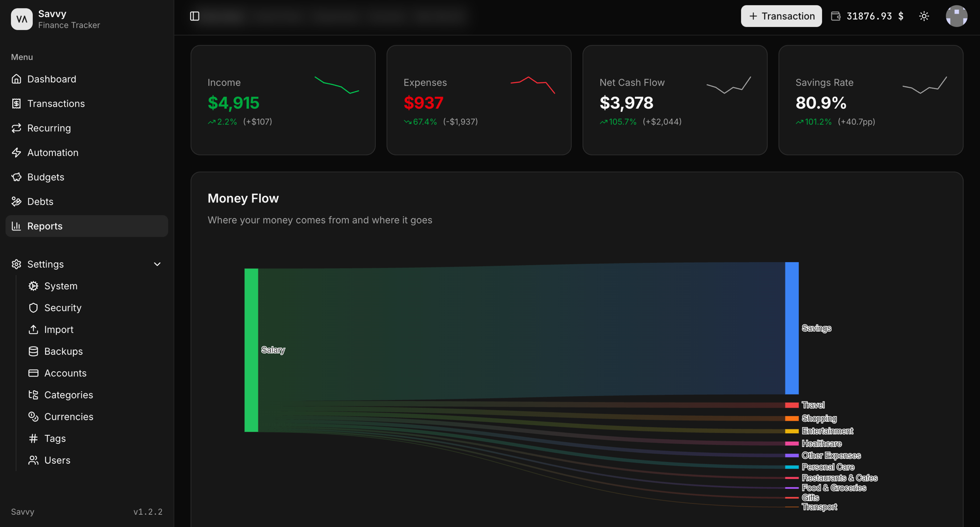Click the Income sparkline chart
Image resolution: width=980 pixels, height=527 pixels.
[x=337, y=85]
